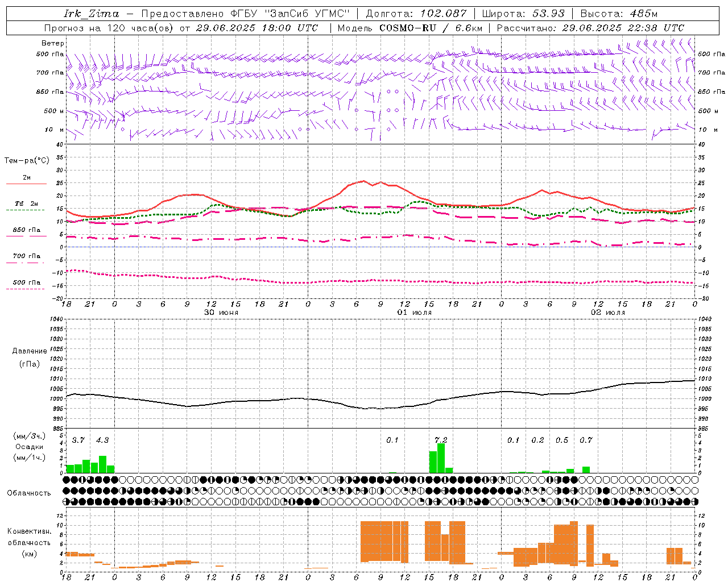728x582 pixels.
Task: Click the Осадки precipitation label
Action: (29, 447)
